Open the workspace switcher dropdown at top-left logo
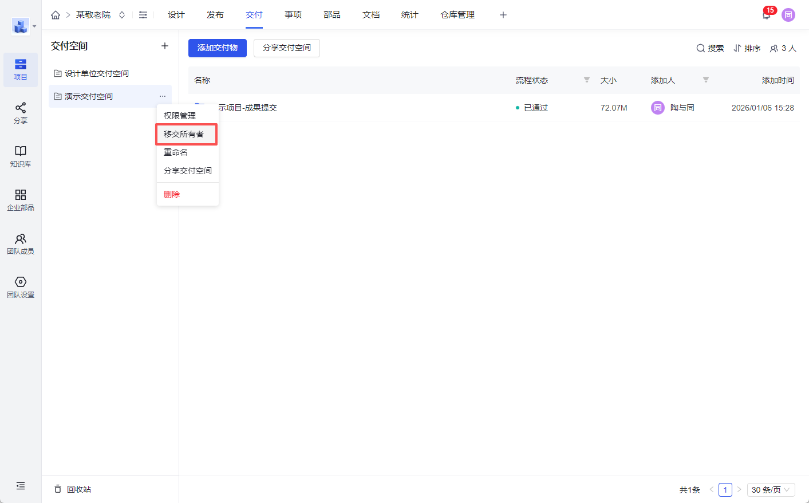This screenshot has height=503, width=809. (x=24, y=25)
